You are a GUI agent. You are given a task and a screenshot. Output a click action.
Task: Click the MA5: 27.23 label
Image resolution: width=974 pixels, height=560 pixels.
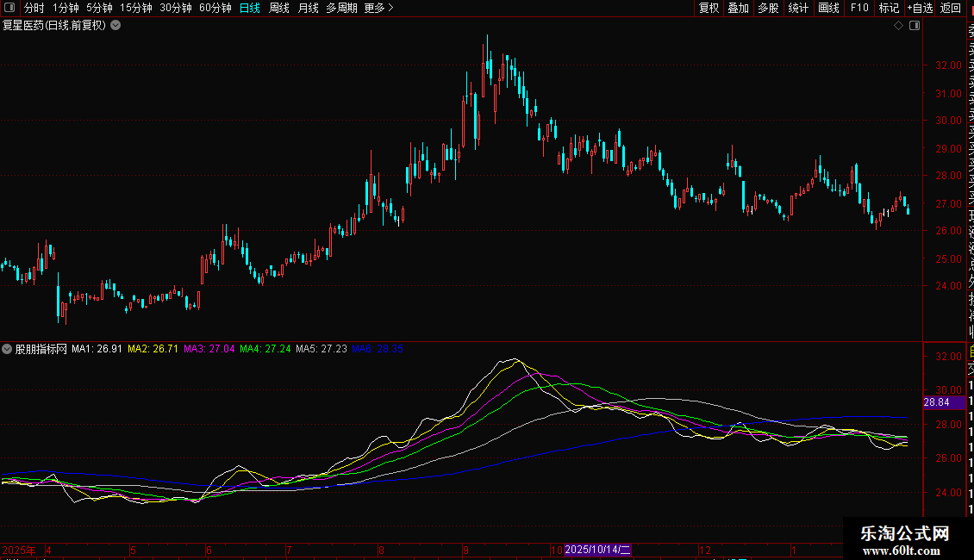(x=322, y=349)
